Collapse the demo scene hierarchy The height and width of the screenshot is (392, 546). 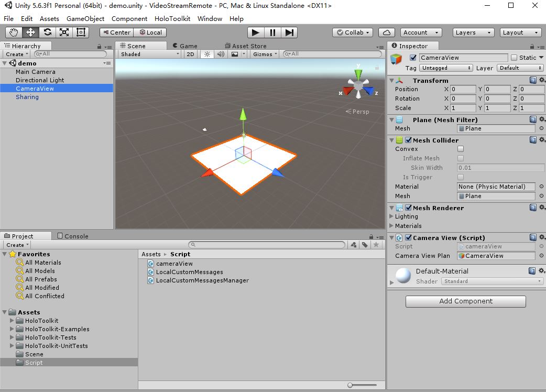[x=5, y=63]
